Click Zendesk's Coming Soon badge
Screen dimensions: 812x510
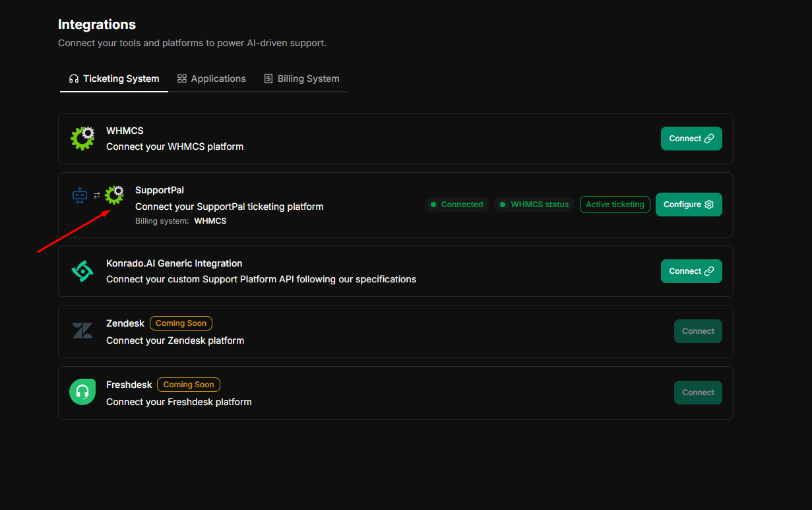(181, 323)
